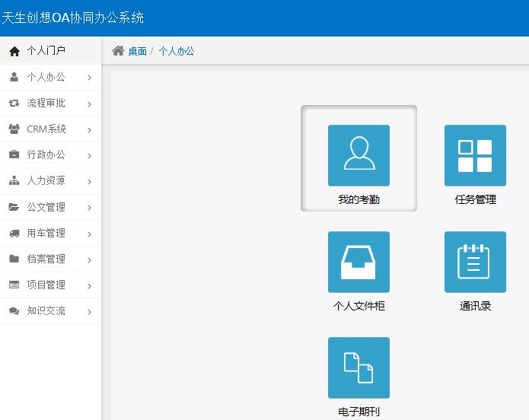The image size is (529, 420).
Task: Click the home icon in breadcrumb
Action: coord(118,51)
